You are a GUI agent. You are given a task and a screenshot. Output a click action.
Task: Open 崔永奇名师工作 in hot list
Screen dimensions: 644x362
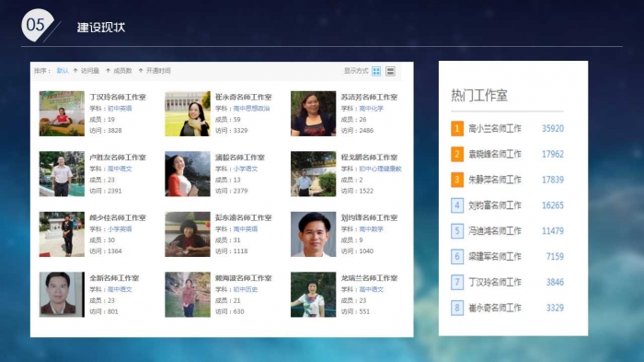[x=495, y=308]
